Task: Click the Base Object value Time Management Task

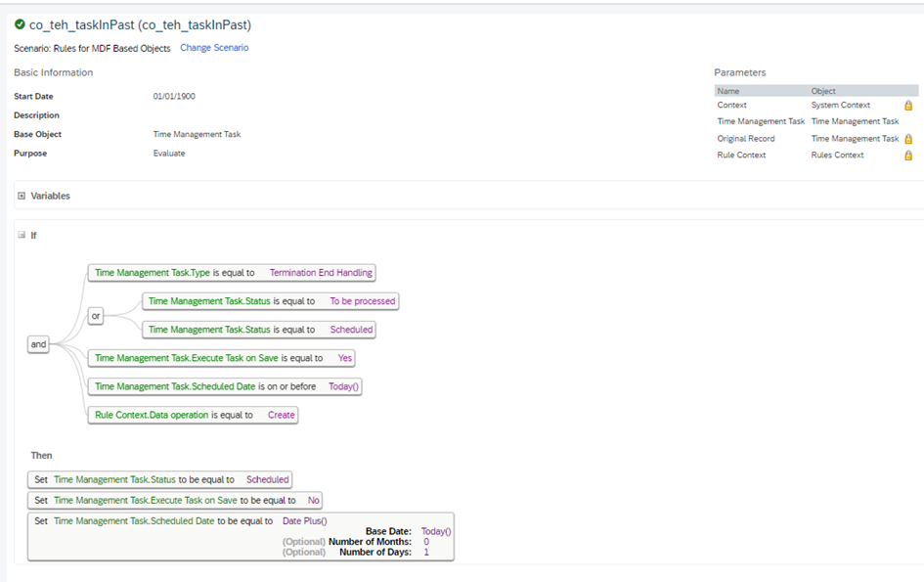Action: tap(197, 134)
